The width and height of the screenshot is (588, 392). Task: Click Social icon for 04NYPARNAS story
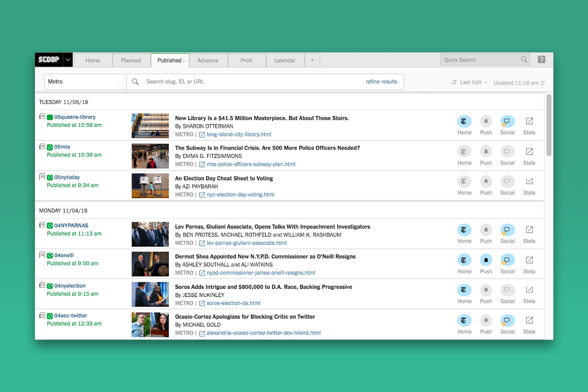(x=507, y=230)
